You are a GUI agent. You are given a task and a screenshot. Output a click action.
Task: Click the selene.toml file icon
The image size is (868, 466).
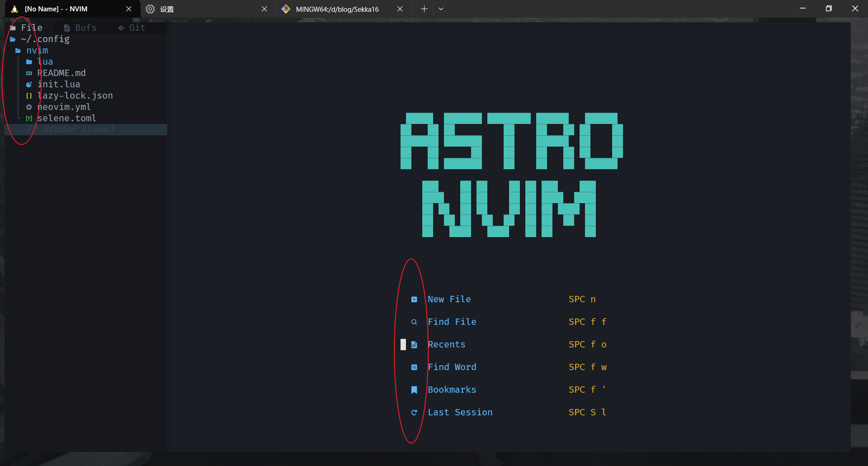(x=29, y=119)
